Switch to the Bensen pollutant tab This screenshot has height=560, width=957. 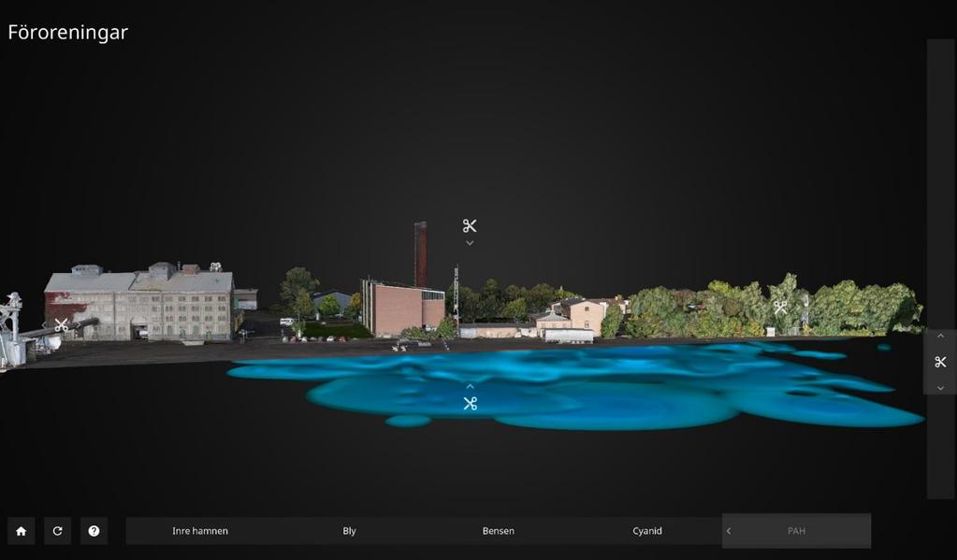click(498, 531)
